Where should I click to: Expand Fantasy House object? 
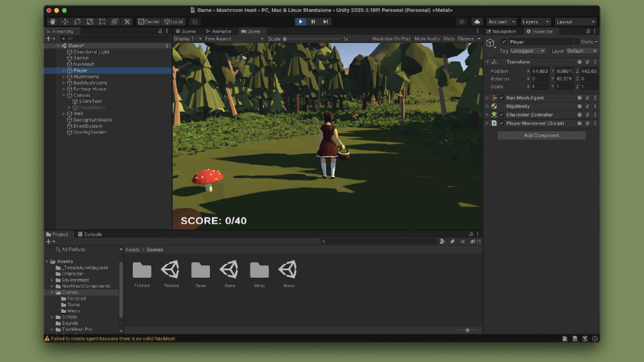(64, 89)
